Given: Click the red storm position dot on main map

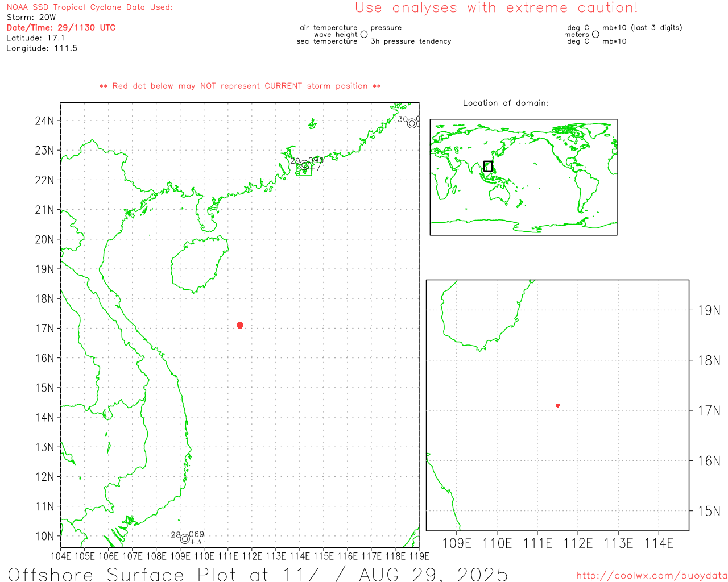Looking at the screenshot, I should [x=240, y=325].
